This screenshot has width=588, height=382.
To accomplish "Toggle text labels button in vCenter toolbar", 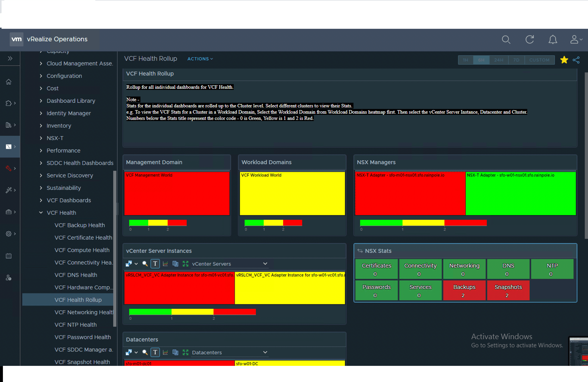I will pyautogui.click(x=155, y=264).
